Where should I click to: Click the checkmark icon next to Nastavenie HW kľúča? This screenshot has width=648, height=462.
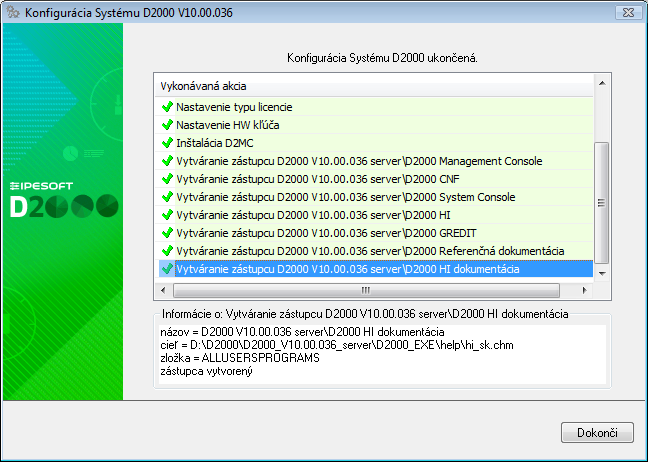pyautogui.click(x=167, y=124)
